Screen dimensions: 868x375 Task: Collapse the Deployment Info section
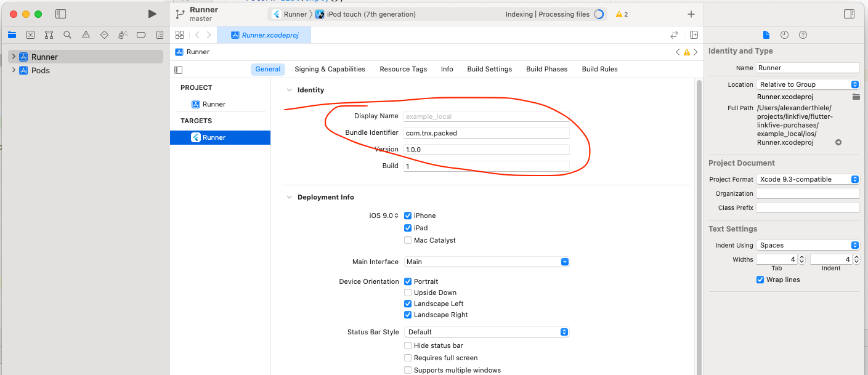(x=288, y=197)
